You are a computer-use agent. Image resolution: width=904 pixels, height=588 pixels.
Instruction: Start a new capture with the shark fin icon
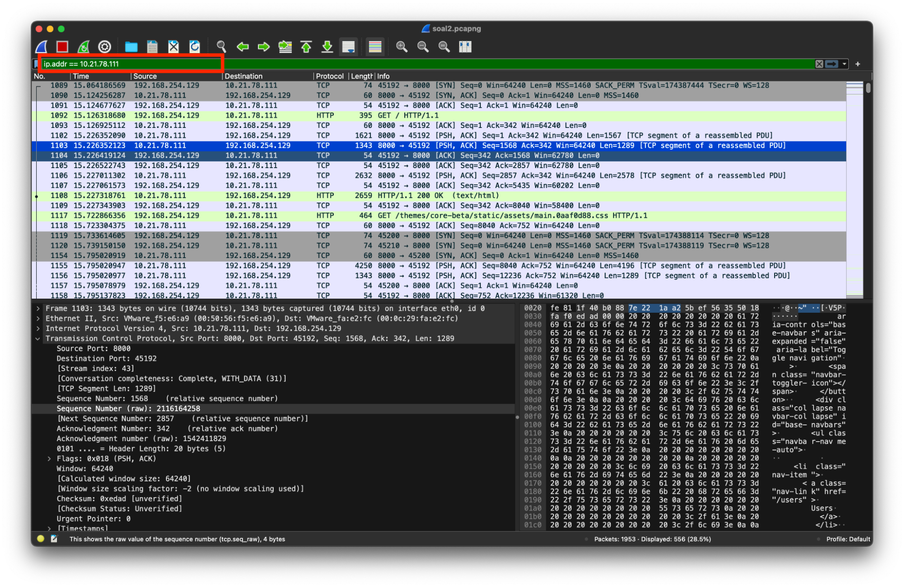point(42,47)
